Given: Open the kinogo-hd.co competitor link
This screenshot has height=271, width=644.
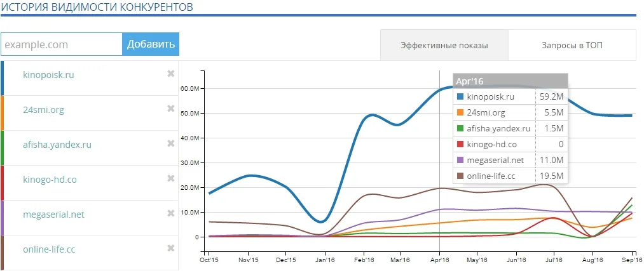Looking at the screenshot, I should (50, 180).
